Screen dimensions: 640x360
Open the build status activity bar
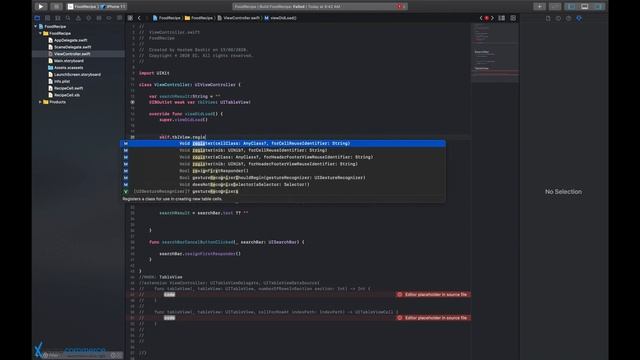[x=320, y=7]
